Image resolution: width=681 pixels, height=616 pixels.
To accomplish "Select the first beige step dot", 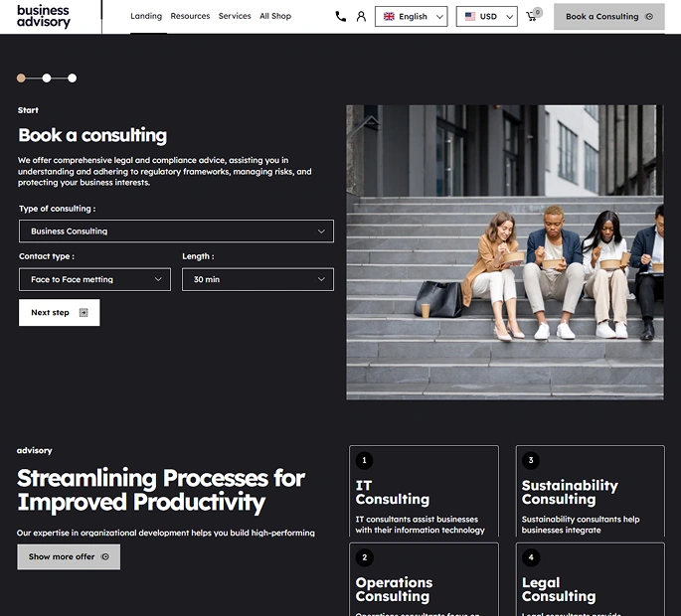I will [x=21, y=78].
